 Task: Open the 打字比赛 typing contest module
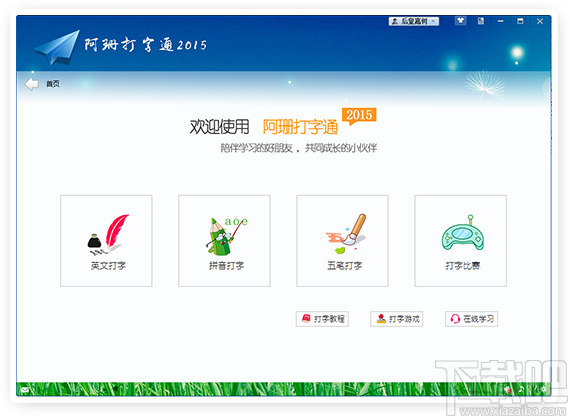(461, 241)
